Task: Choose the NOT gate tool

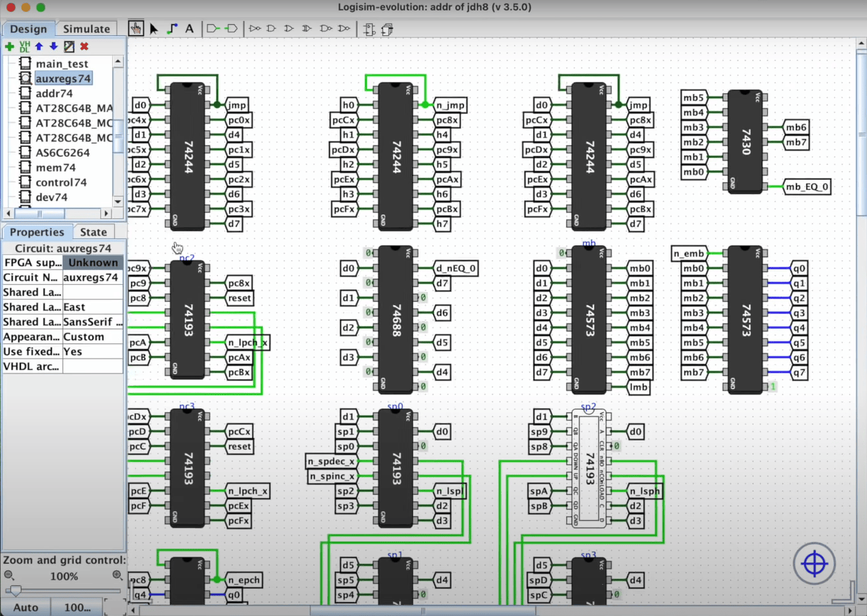Action: [x=254, y=29]
